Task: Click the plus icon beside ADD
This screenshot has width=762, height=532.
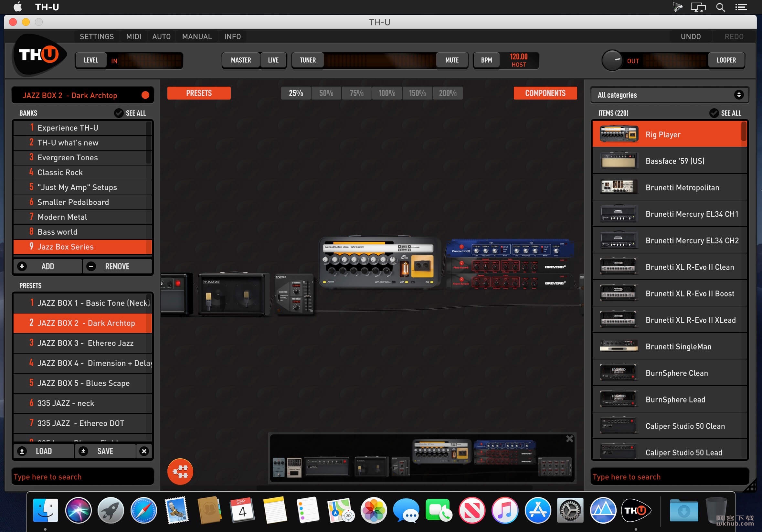Action: tap(22, 266)
